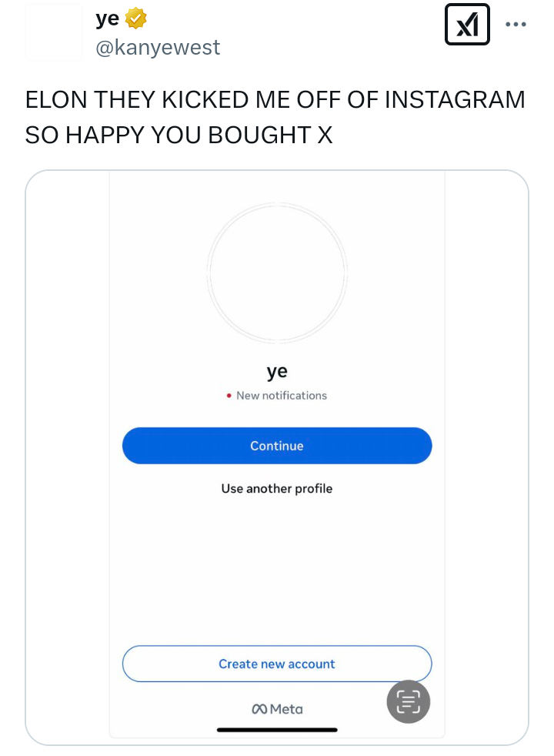554x756 pixels.
Task: Open the @kanyewest handle link
Action: 158,48
